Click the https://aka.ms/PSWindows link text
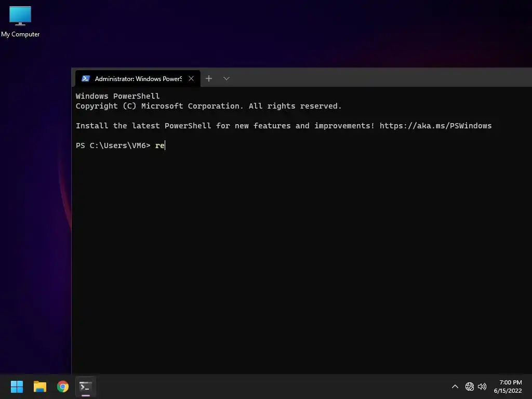Image resolution: width=532 pixels, height=399 pixels. tap(436, 126)
